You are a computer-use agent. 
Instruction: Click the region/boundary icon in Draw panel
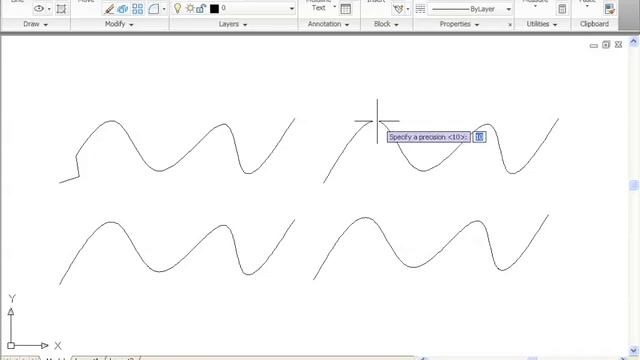[x=61, y=9]
